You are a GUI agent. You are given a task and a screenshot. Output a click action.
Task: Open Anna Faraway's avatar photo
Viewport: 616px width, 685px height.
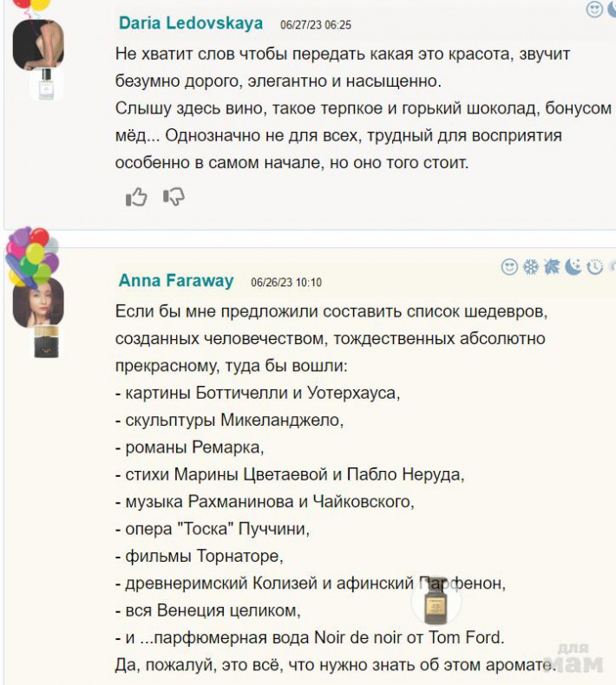coord(38,303)
